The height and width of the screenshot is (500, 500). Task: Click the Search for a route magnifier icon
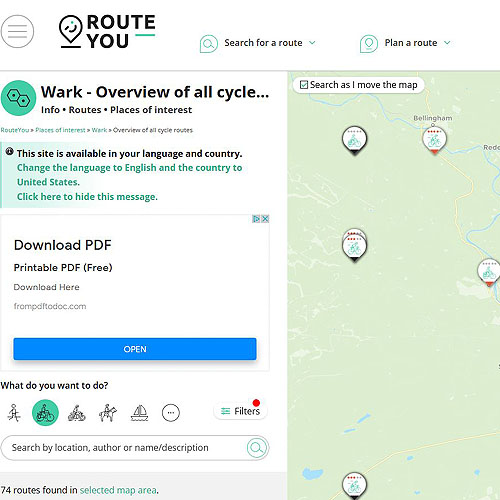tap(209, 44)
